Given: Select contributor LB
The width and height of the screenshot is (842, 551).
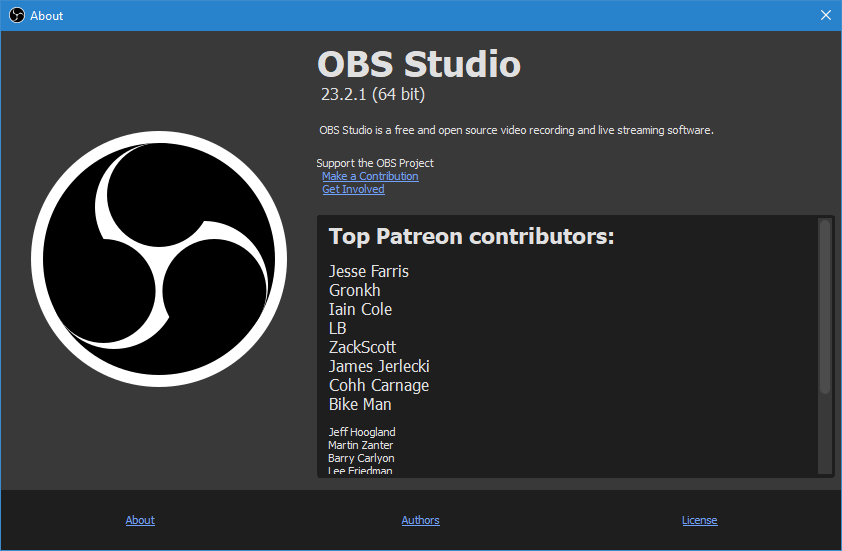Looking at the screenshot, I should pos(337,328).
